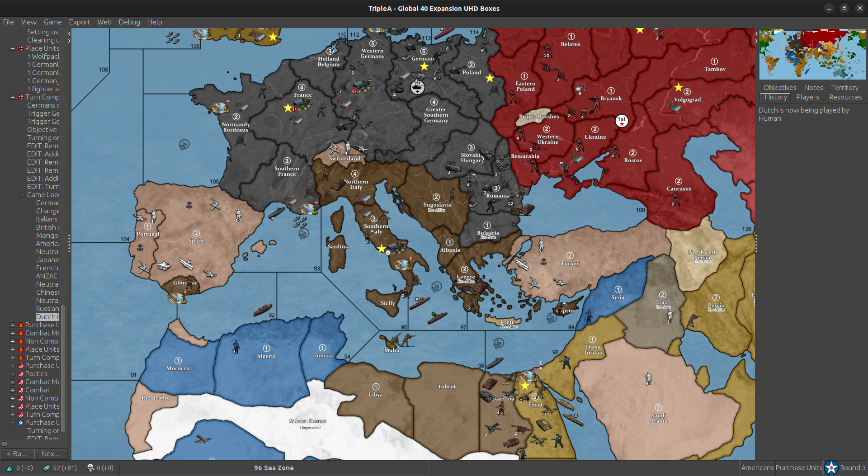Click the American star icon beside Purchase row

pyautogui.click(x=21, y=423)
